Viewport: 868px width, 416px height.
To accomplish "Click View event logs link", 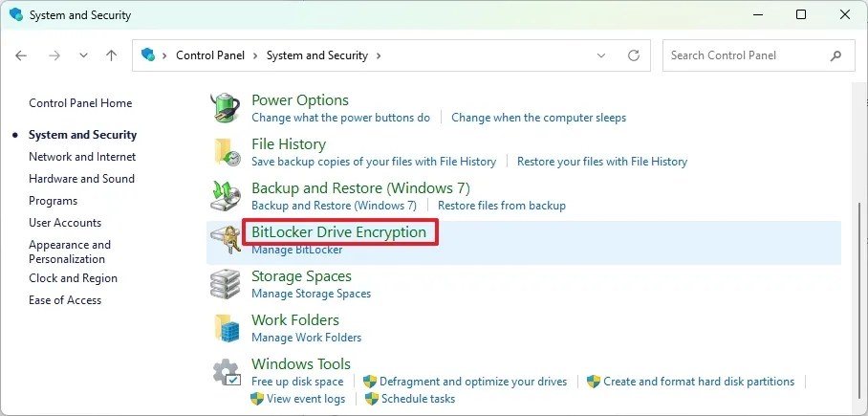I will (x=306, y=399).
